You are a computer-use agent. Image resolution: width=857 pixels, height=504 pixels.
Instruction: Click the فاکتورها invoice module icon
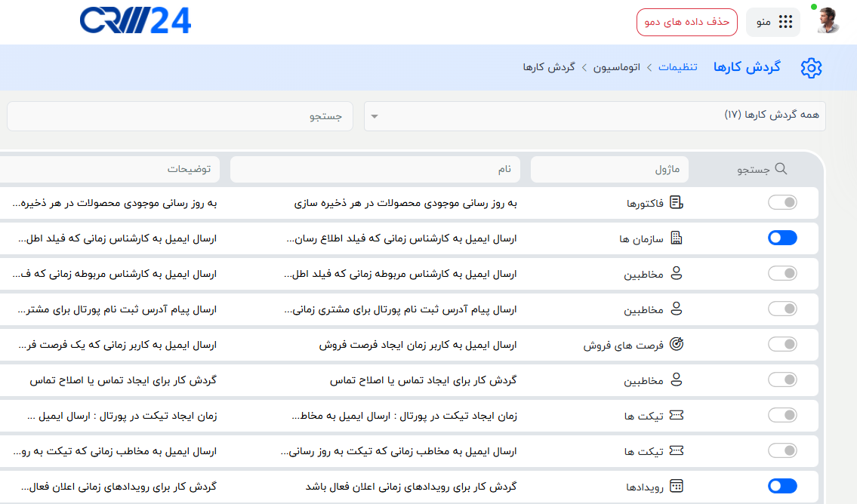point(677,203)
